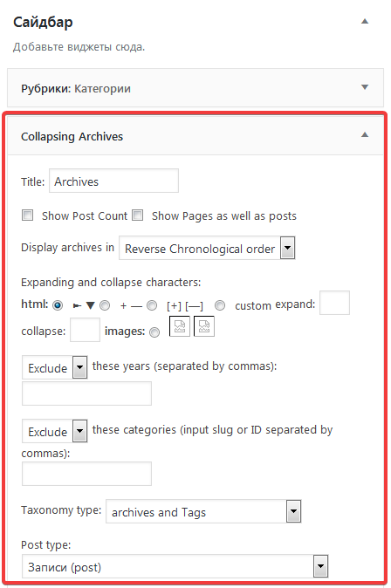
Task: Click the custom expand input box
Action: 334,303
